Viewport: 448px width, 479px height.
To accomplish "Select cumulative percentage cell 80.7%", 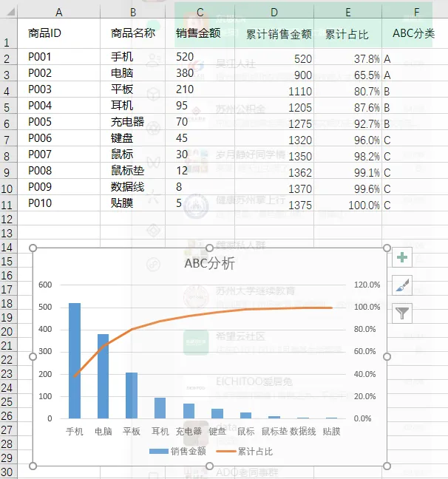I will [x=347, y=91].
